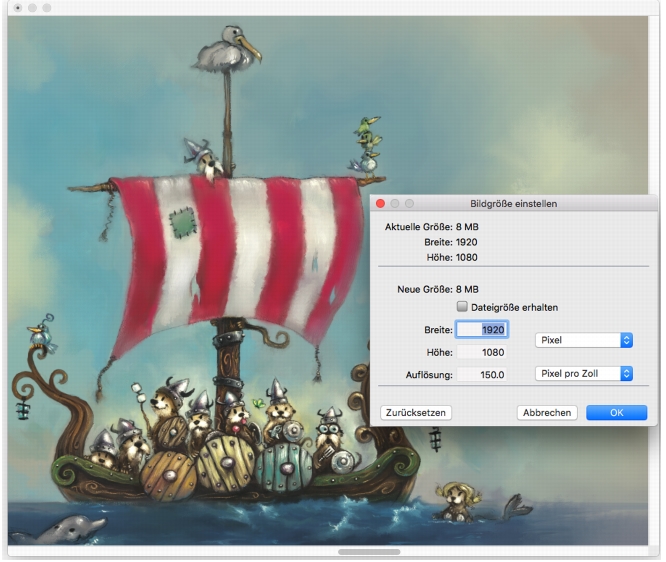Click the horizontal scrollbar of the image window
The width and height of the screenshot is (666, 562).
[369, 552]
